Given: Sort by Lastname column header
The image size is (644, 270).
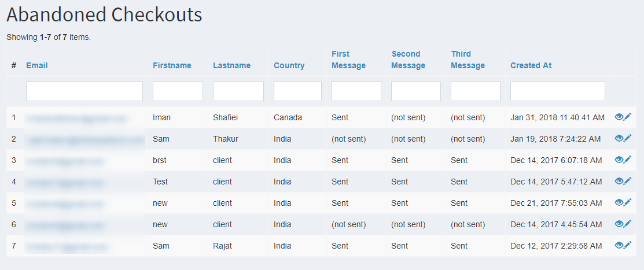Looking at the screenshot, I should point(231,65).
